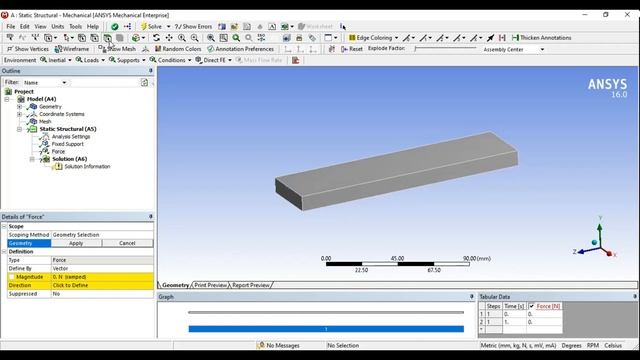Choose the Body selection filter
Viewport: 640px width, 360px height.
pyautogui.click(x=120, y=38)
